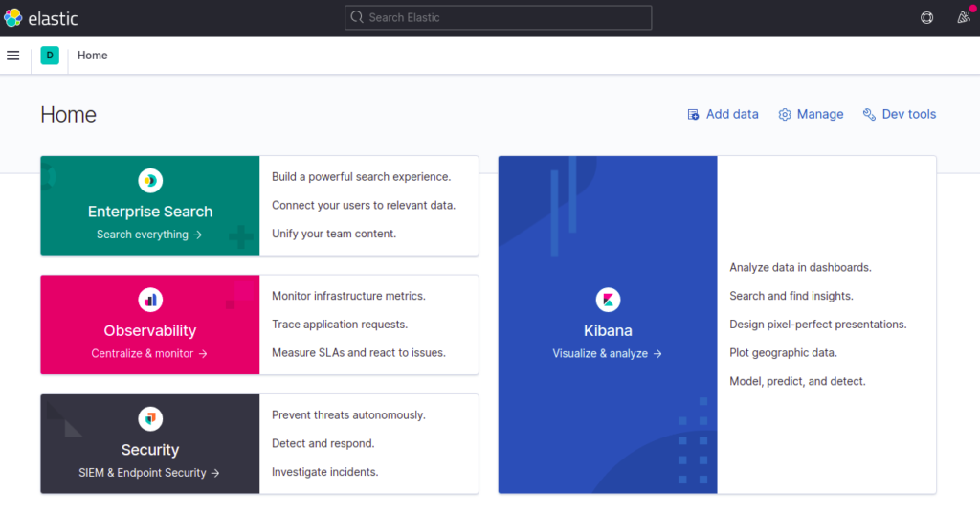Click the Security shield logo icon
The image size is (980, 515).
[150, 418]
